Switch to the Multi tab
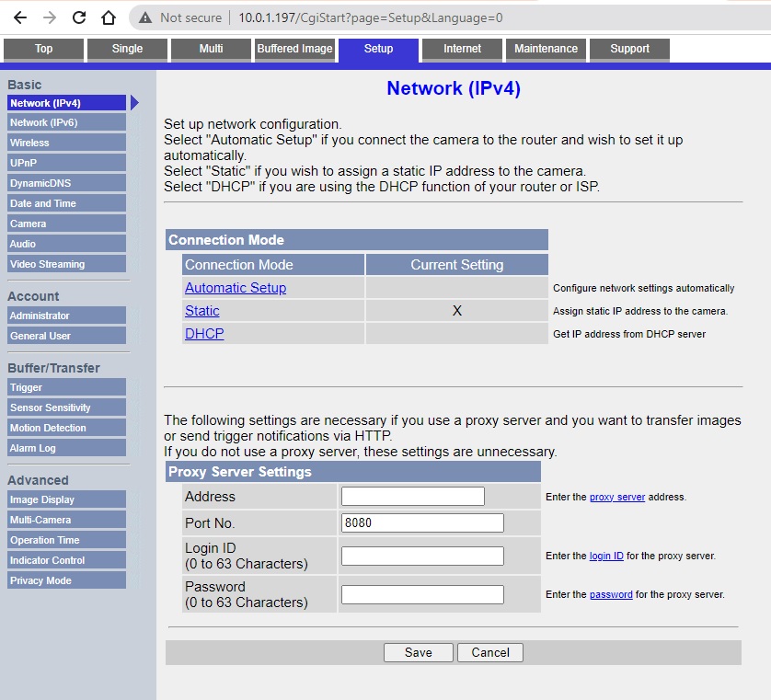 [211, 49]
